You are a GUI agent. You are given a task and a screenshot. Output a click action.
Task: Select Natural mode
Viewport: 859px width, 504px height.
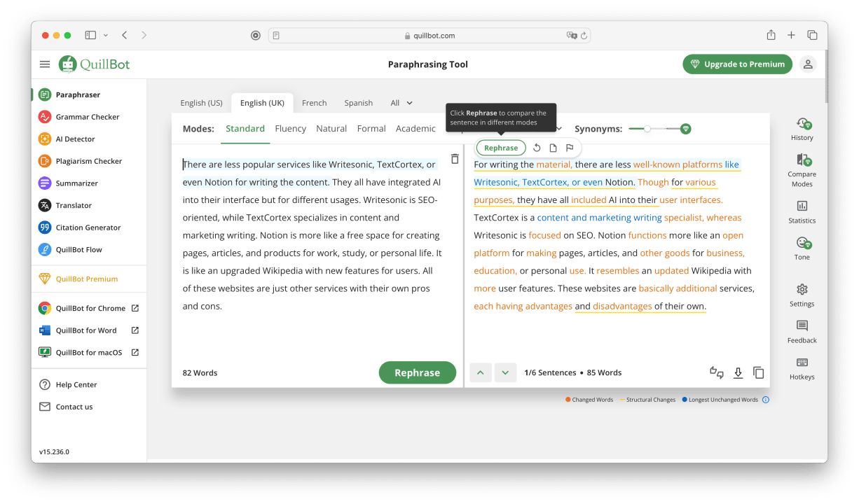coord(331,129)
